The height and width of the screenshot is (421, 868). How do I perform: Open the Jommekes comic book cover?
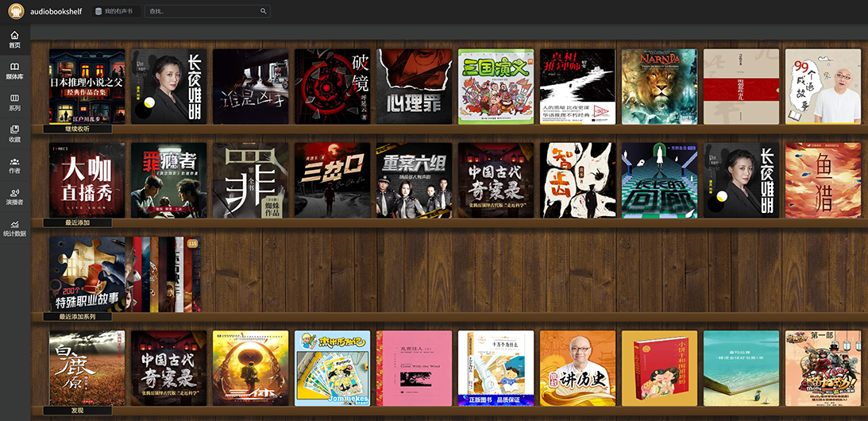click(x=332, y=369)
